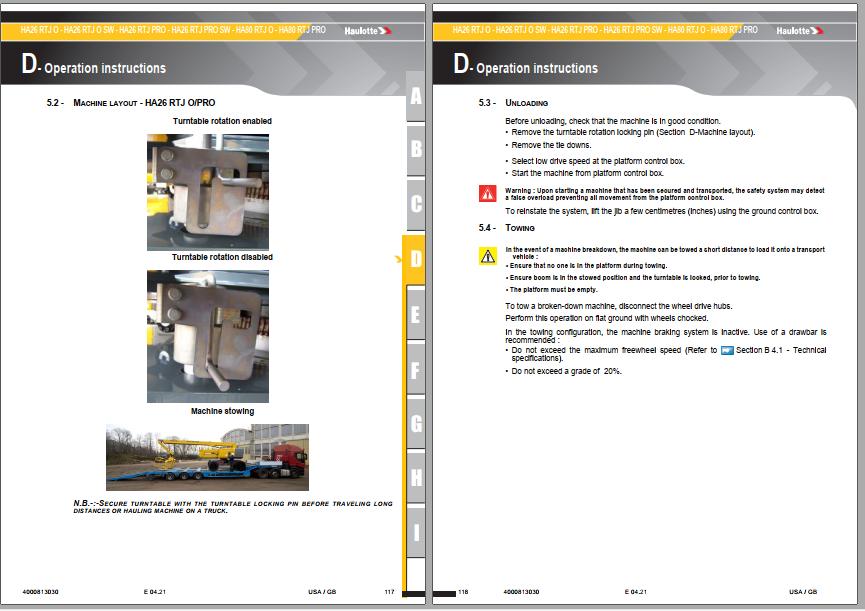Click the yellow caution triangle icon
Screen dimensions: 865x611
coord(487,256)
